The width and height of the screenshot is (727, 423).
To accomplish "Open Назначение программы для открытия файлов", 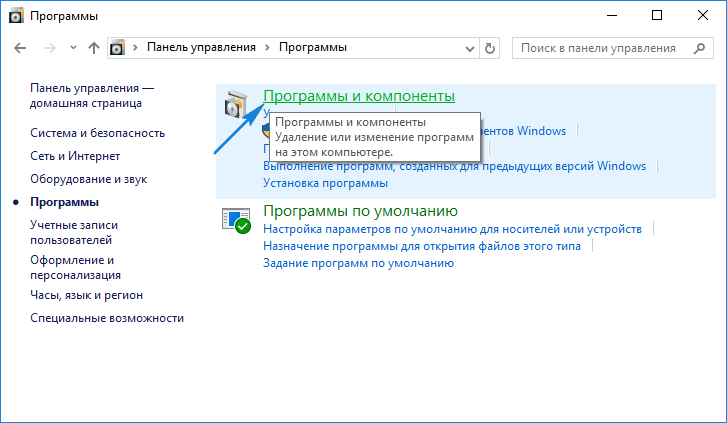I will tap(422, 246).
